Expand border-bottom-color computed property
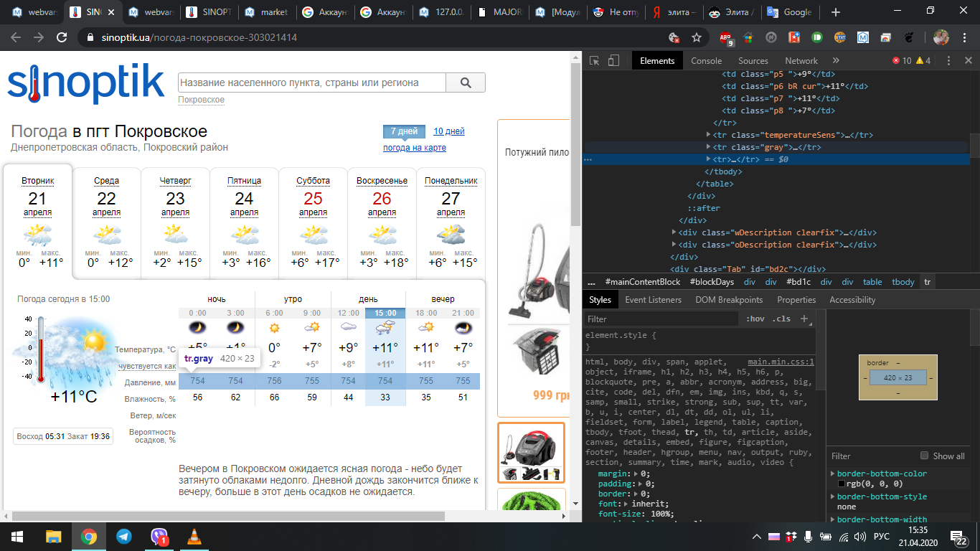This screenshot has width=980, height=551. 832,474
